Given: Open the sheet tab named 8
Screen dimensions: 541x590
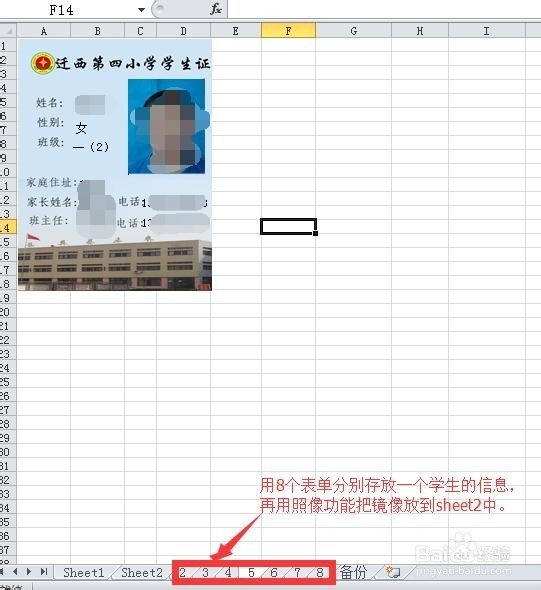Looking at the screenshot, I should [320, 573].
